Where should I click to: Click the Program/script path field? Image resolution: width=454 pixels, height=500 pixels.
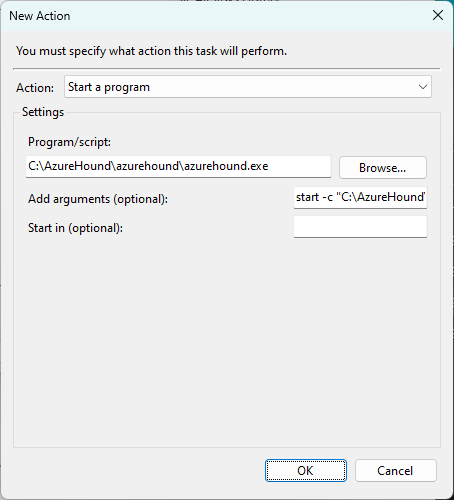(x=178, y=166)
